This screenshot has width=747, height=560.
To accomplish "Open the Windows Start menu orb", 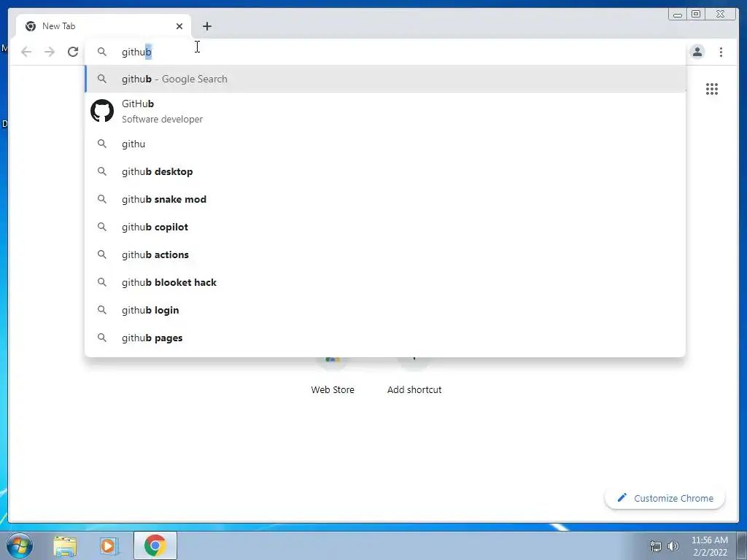I will pos(20,545).
